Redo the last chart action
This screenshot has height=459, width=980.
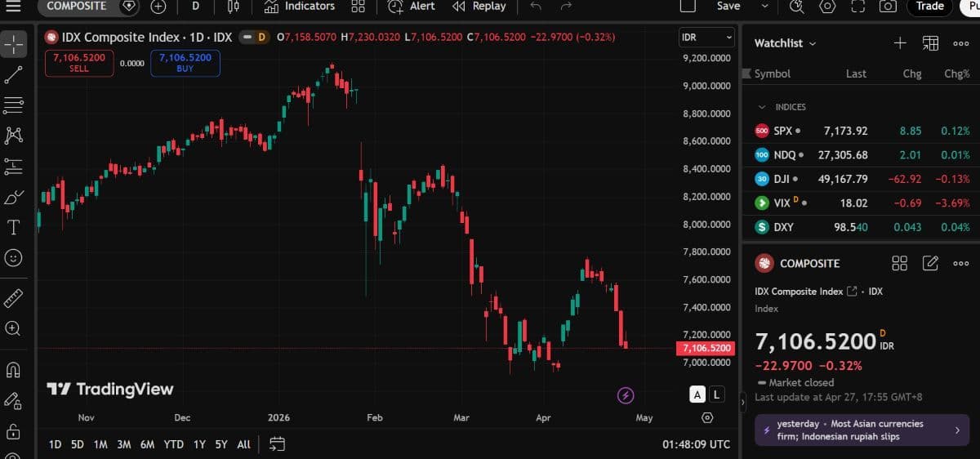point(566,7)
